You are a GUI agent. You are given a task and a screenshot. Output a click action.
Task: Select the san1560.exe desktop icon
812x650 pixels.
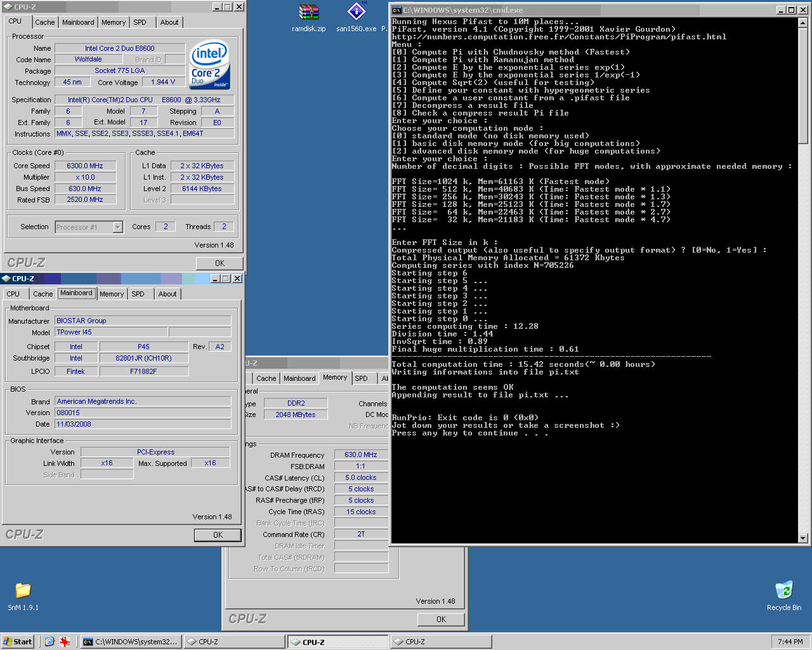(x=356, y=12)
